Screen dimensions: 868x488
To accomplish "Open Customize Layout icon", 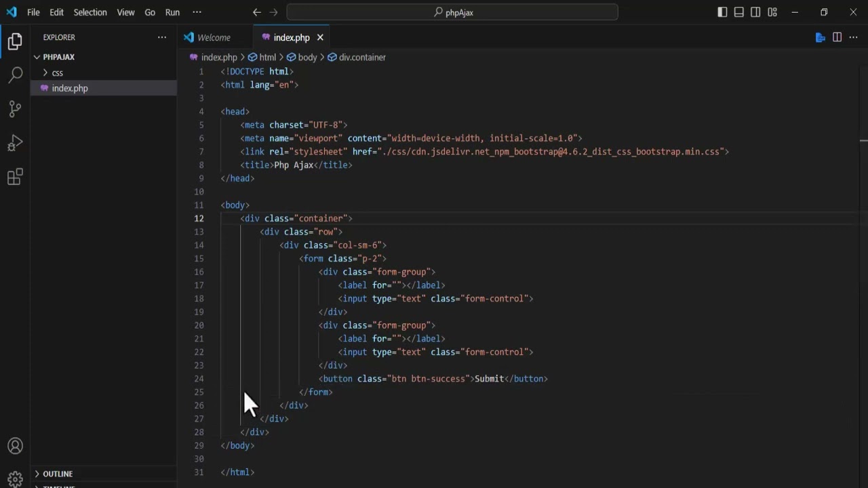I will click(772, 12).
